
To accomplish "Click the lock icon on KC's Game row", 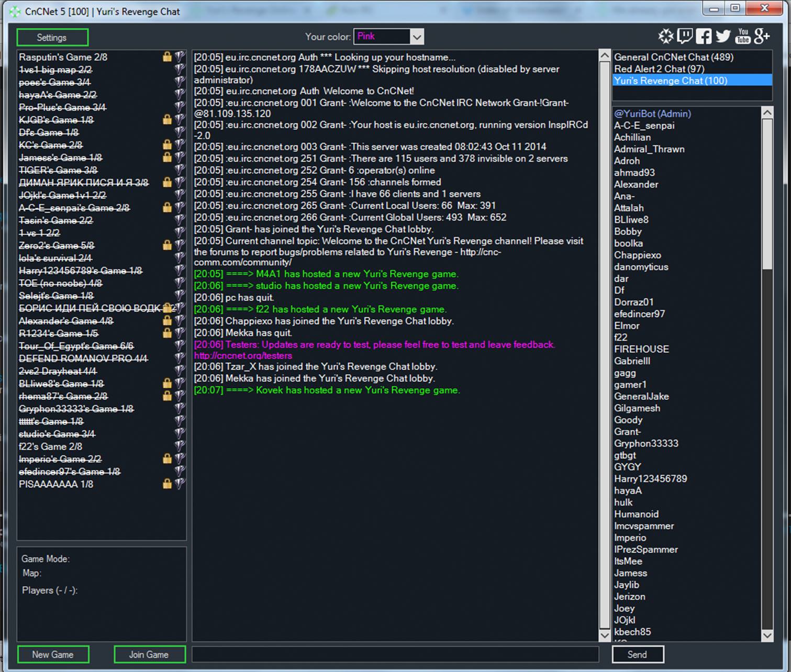I will 167,144.
